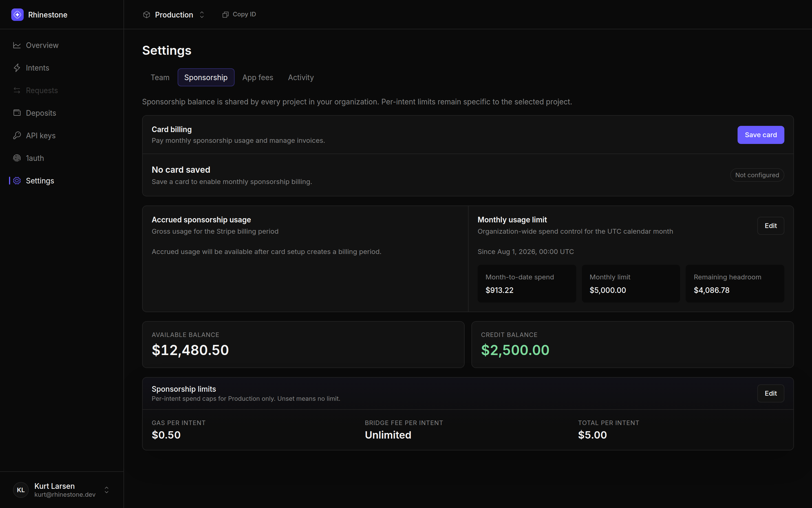Click the Rhinestone brand name

tap(48, 15)
